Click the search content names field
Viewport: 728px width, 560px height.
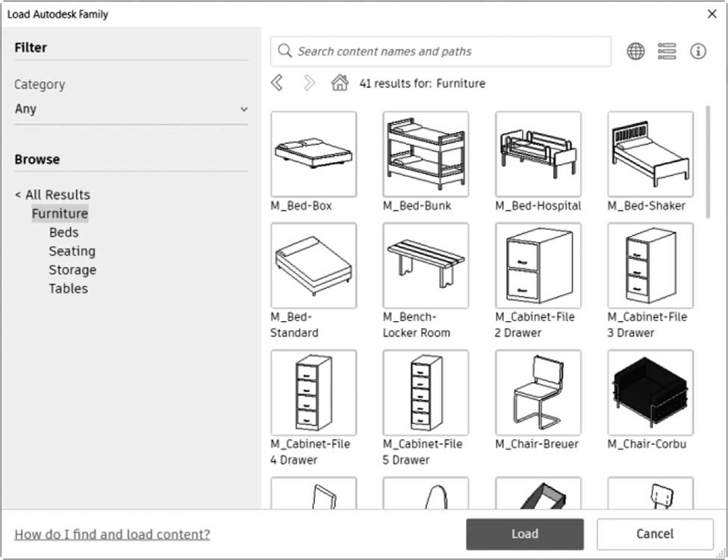point(441,51)
